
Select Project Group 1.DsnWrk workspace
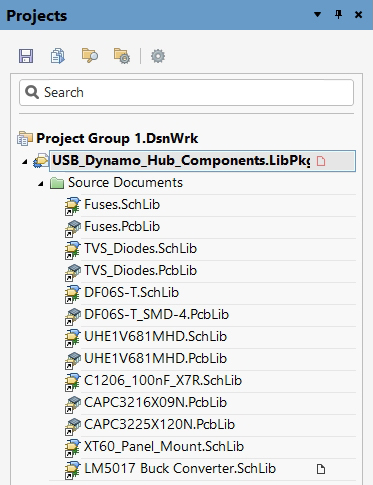coord(117,138)
